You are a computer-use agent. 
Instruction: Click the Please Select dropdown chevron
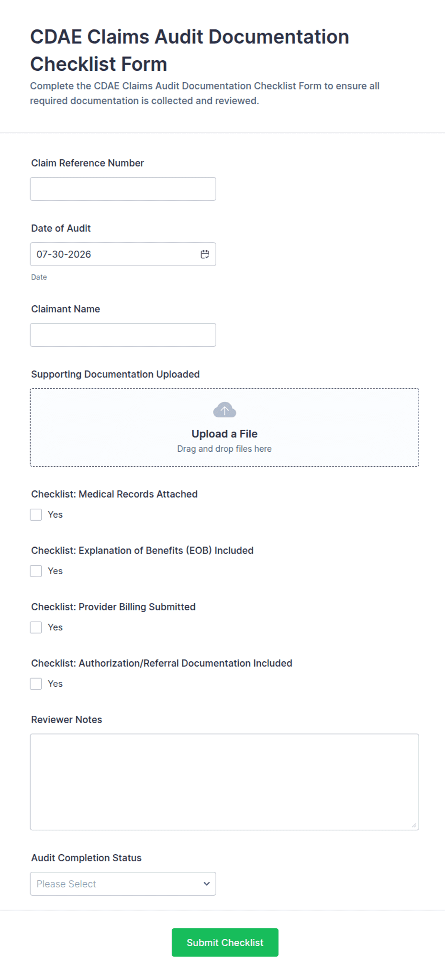pos(207,884)
